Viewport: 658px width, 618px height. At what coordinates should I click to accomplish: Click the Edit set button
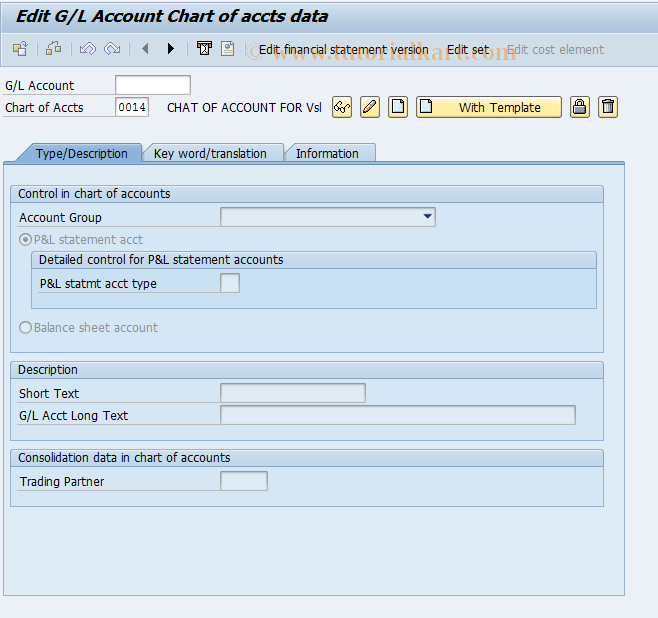[x=468, y=50]
